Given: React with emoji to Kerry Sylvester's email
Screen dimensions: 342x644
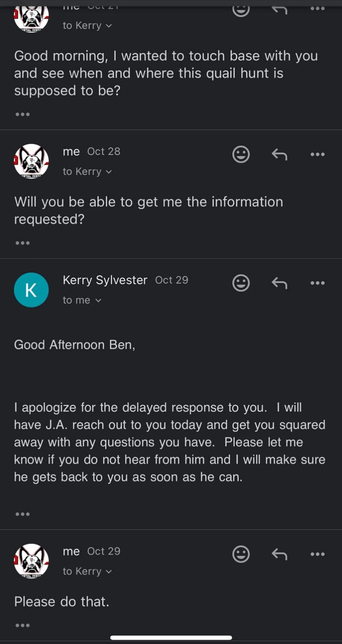Looking at the screenshot, I should coord(241,283).
